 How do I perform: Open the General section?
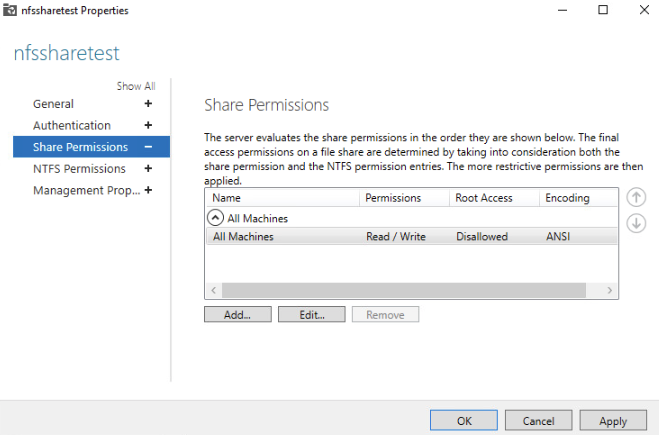click(x=53, y=104)
